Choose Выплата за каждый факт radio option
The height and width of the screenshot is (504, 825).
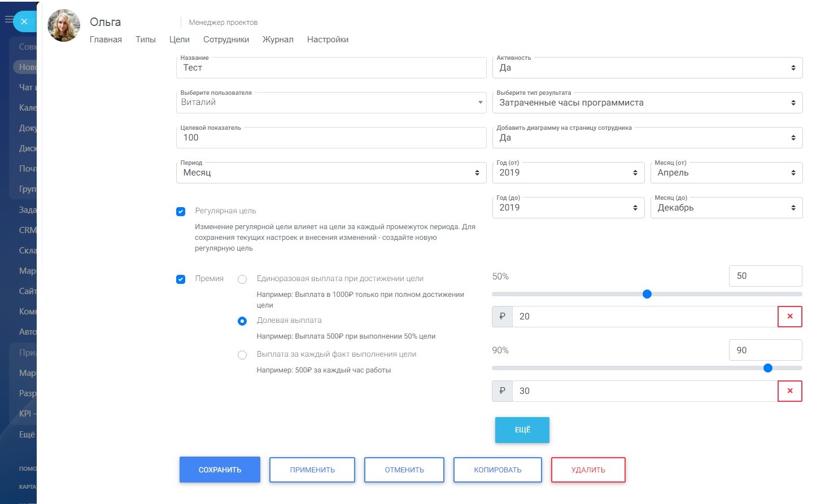[x=242, y=355]
